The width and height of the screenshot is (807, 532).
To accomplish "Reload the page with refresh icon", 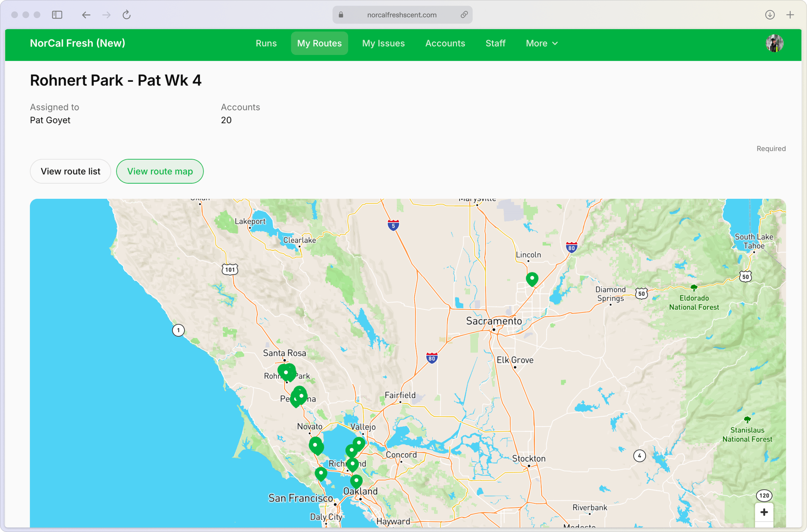I will point(127,15).
